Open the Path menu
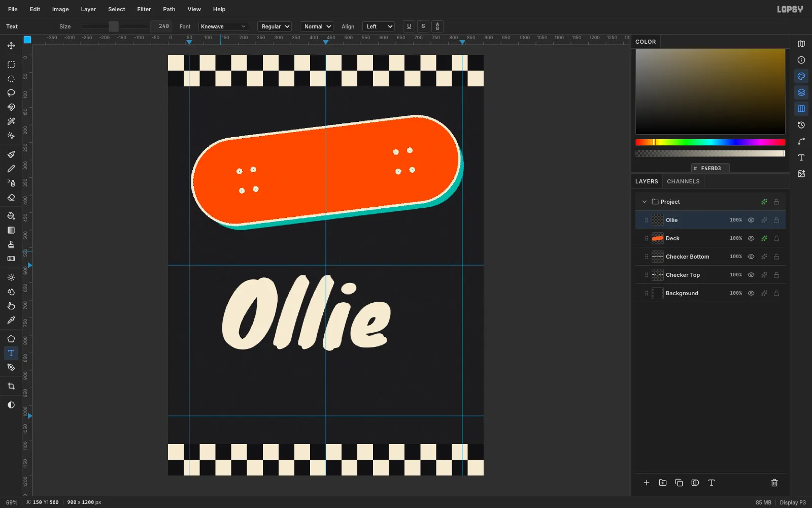Viewport: 812px width, 508px height. coord(169,9)
